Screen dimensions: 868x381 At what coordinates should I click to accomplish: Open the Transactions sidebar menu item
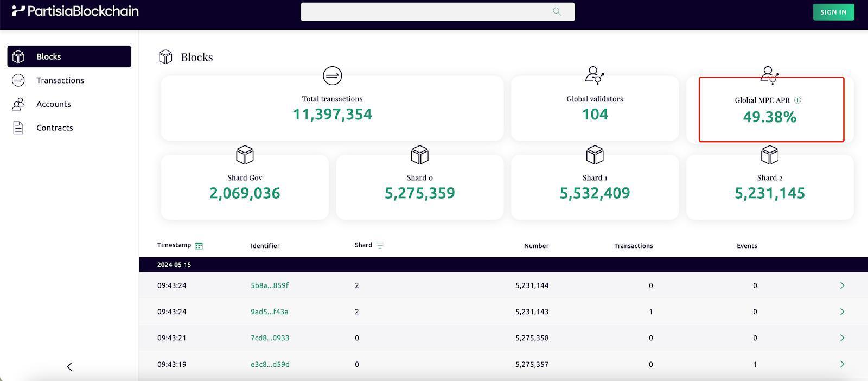[60, 80]
